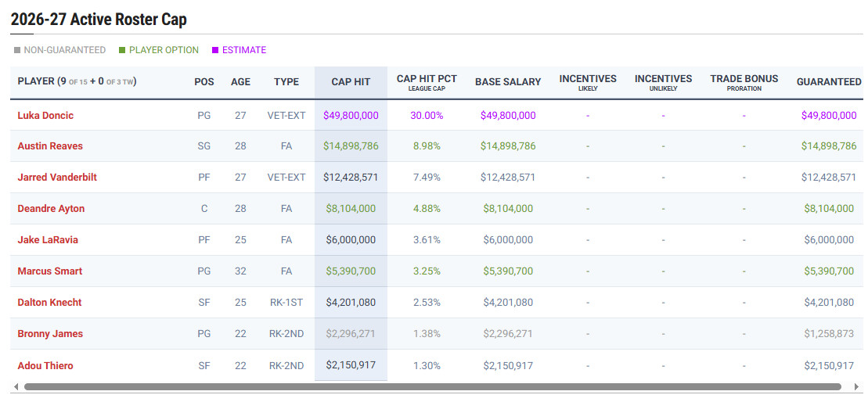Click the horizontal scrollbar below the table
Image resolution: width=868 pixels, height=402 pixels.
(x=432, y=386)
